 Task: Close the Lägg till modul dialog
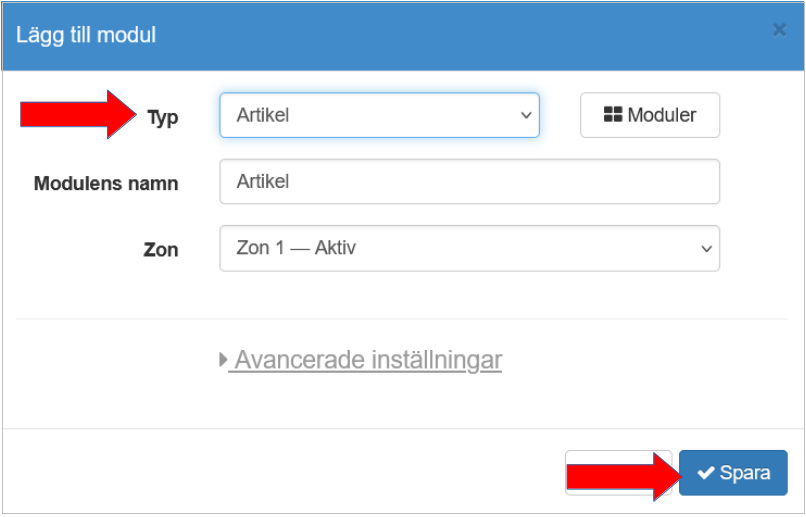(x=779, y=30)
